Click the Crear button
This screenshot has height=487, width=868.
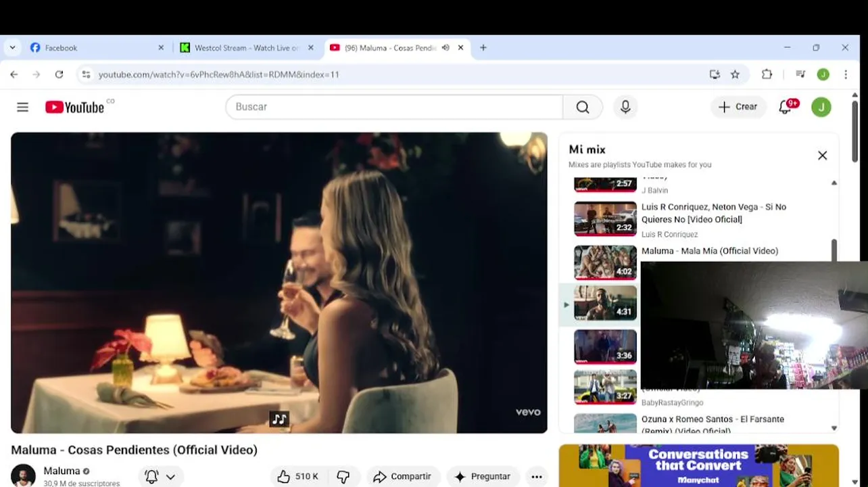pos(738,107)
